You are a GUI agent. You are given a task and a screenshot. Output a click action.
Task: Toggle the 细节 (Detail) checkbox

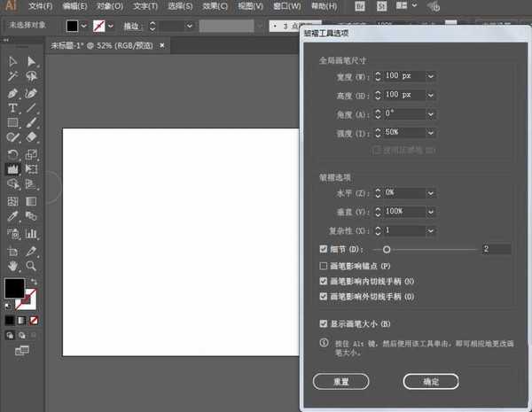(323, 250)
